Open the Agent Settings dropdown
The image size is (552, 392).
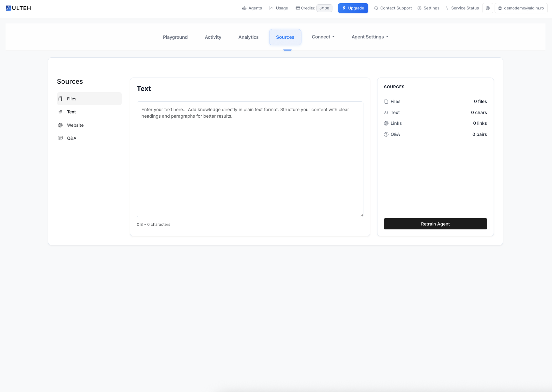tap(370, 37)
